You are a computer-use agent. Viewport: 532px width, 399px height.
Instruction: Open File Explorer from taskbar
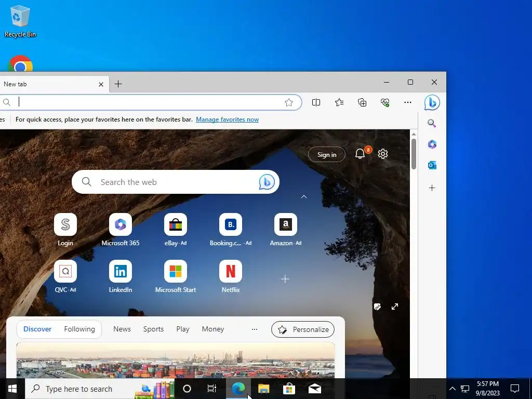click(x=263, y=389)
